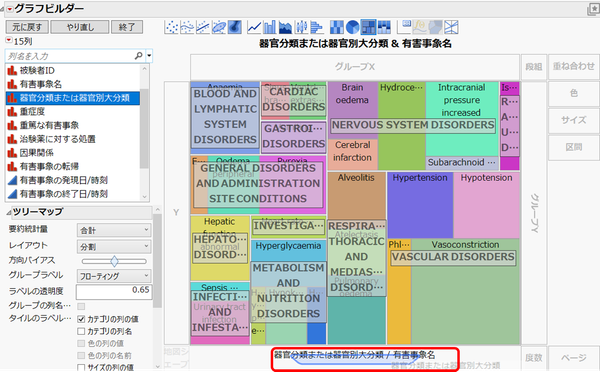Click the 終了 button

(127, 27)
